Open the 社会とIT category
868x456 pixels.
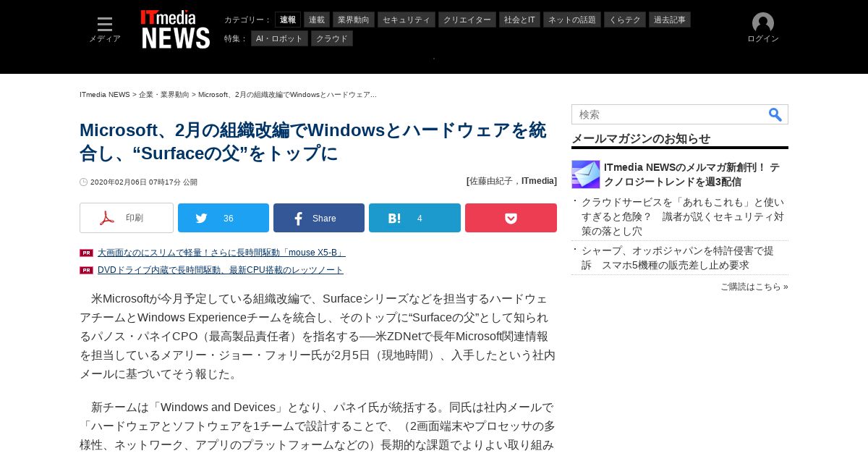coord(520,20)
